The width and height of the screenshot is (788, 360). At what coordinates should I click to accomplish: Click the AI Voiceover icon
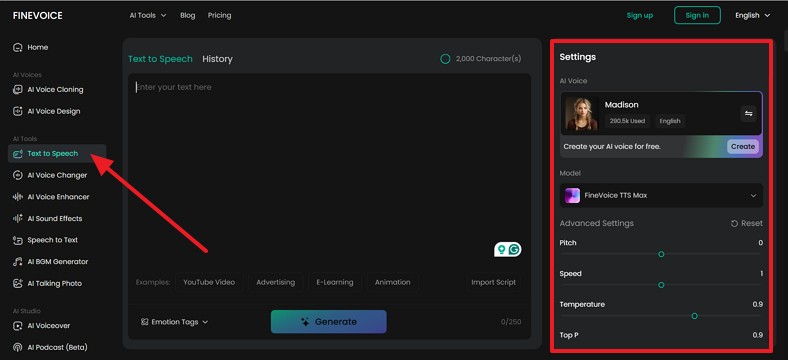pyautogui.click(x=18, y=325)
